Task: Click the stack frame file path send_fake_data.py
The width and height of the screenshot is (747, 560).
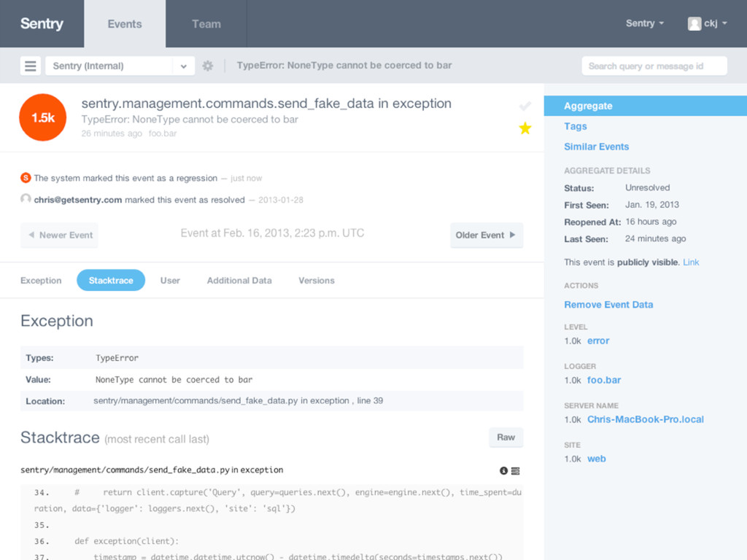Action: [152, 470]
